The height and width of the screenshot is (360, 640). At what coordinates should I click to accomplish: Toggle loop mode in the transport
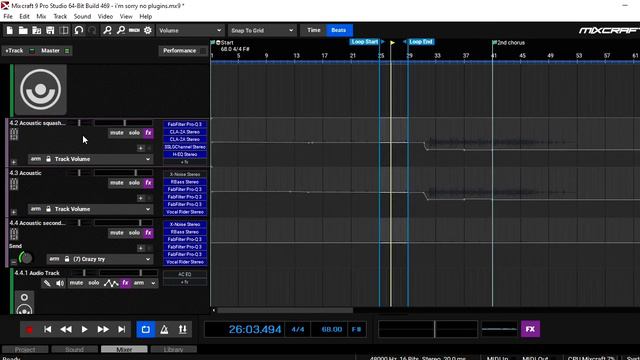coord(146,329)
